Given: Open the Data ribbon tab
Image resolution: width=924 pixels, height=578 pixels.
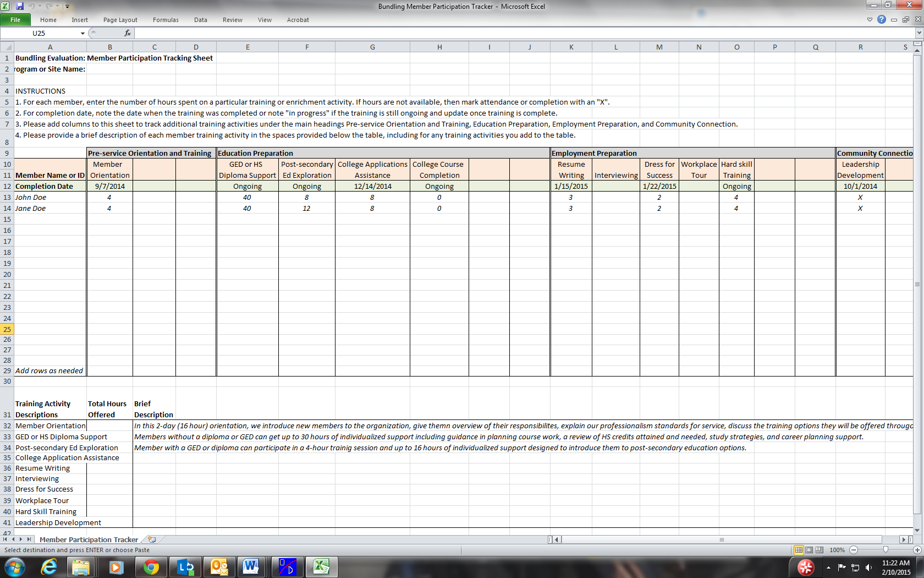Looking at the screenshot, I should [x=201, y=20].
